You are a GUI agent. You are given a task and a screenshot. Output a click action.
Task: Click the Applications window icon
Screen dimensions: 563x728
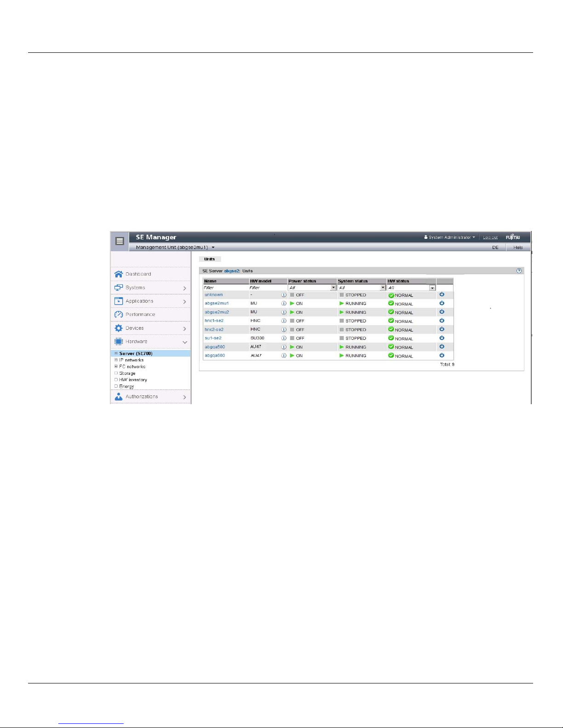point(119,301)
